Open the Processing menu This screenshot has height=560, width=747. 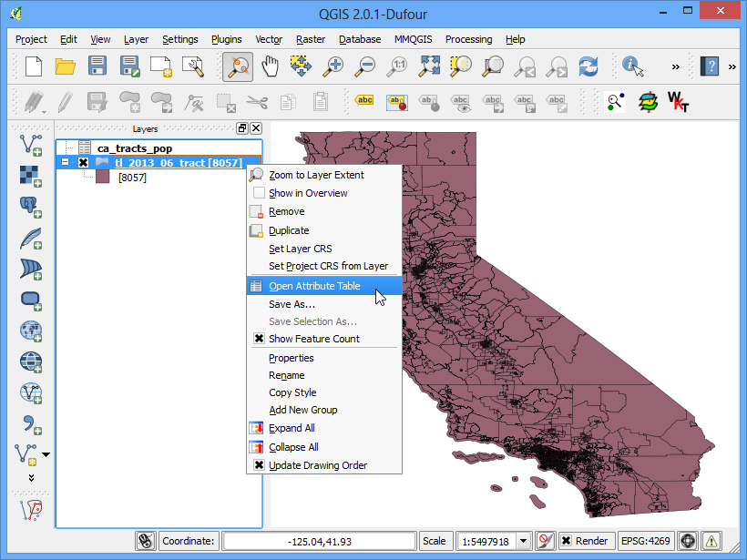click(469, 39)
